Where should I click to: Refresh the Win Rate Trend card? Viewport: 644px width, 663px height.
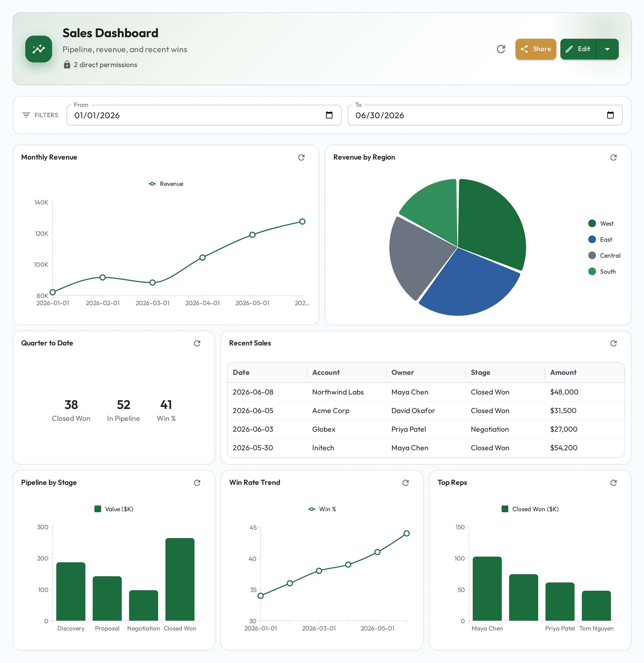[x=406, y=483]
